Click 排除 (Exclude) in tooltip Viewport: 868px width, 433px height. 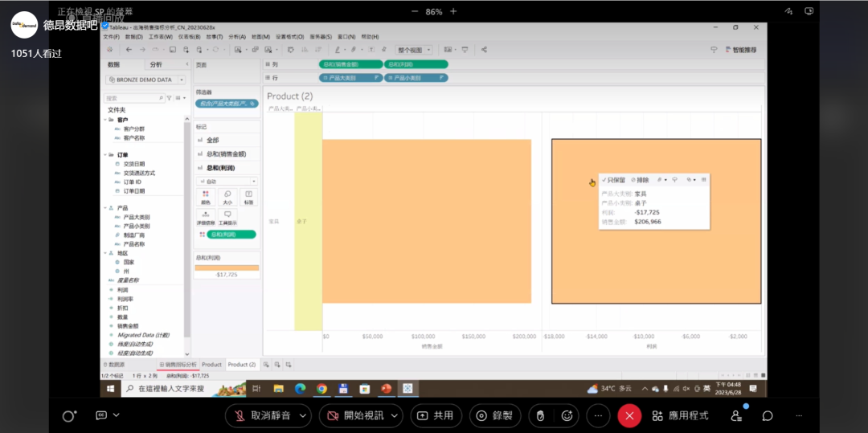640,180
